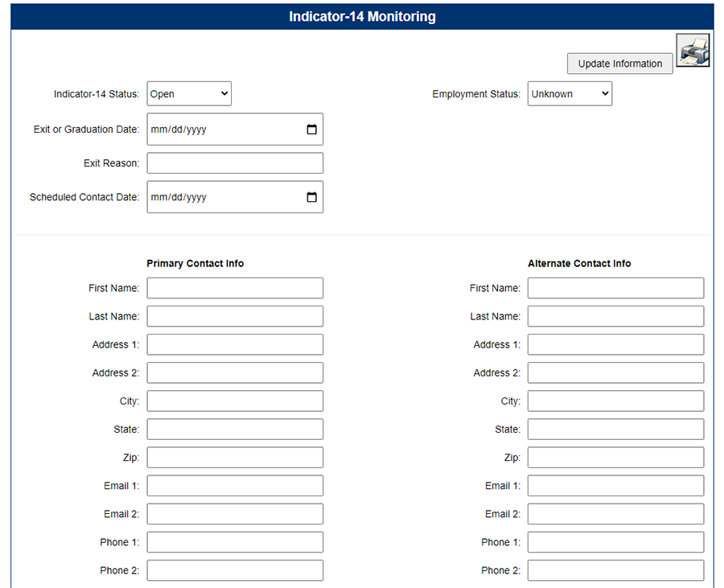Select the Alternate Contact Email 2 field
This screenshot has width=724, height=588.
[x=615, y=514]
